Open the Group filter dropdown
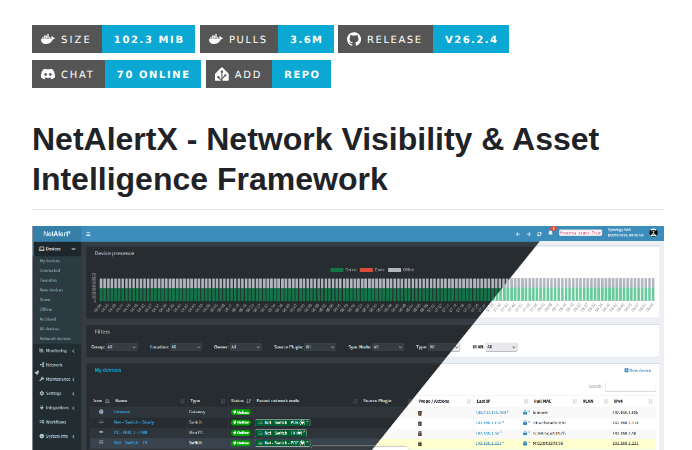 click(x=122, y=347)
